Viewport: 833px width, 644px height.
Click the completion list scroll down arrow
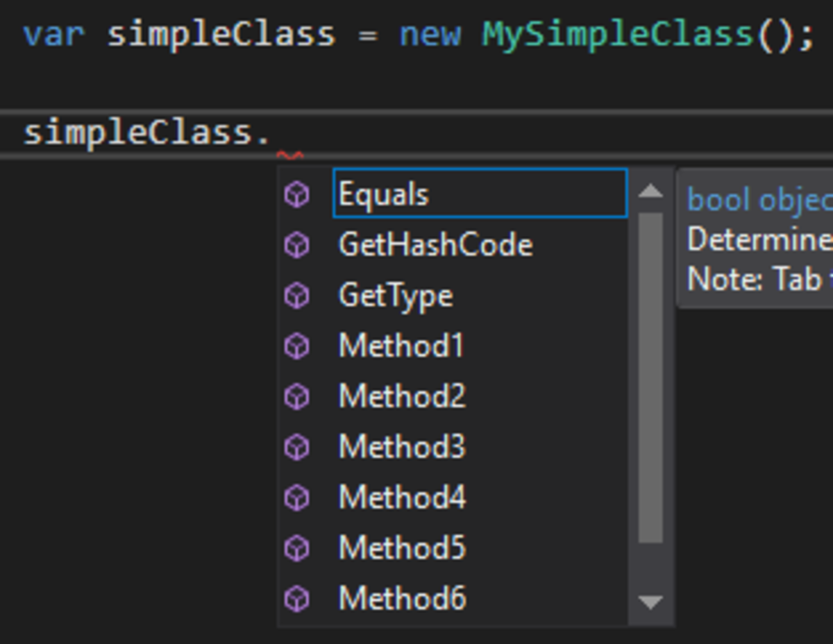[x=650, y=602]
